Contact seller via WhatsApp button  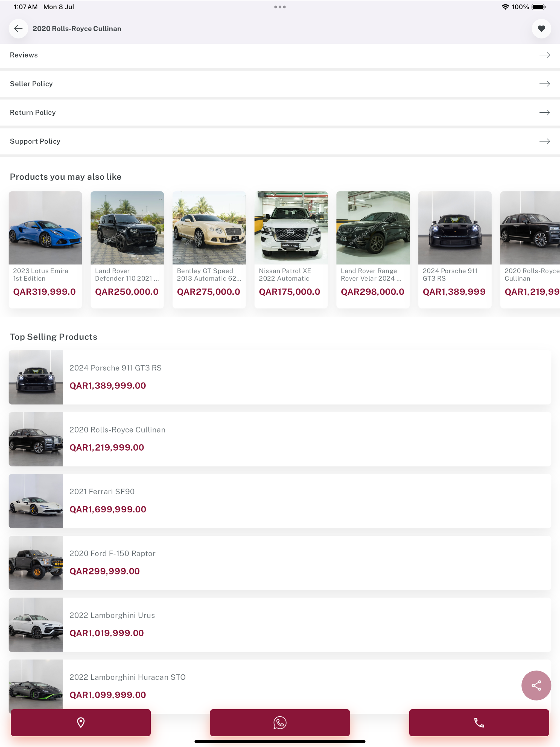[280, 722]
